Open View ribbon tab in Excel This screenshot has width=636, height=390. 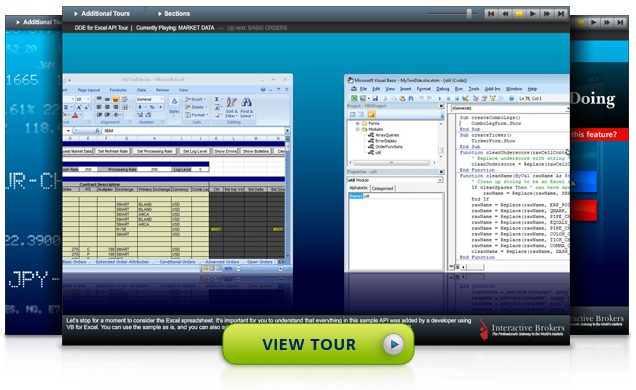pos(183,90)
